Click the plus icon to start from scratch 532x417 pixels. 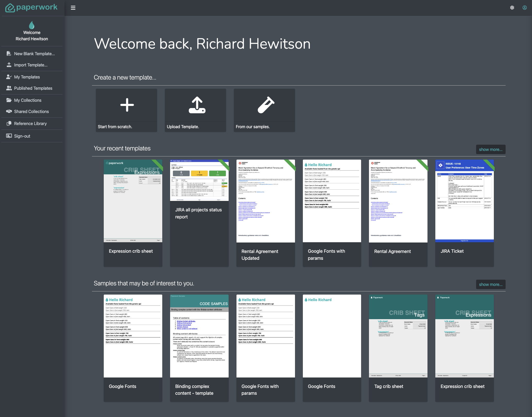click(x=127, y=105)
